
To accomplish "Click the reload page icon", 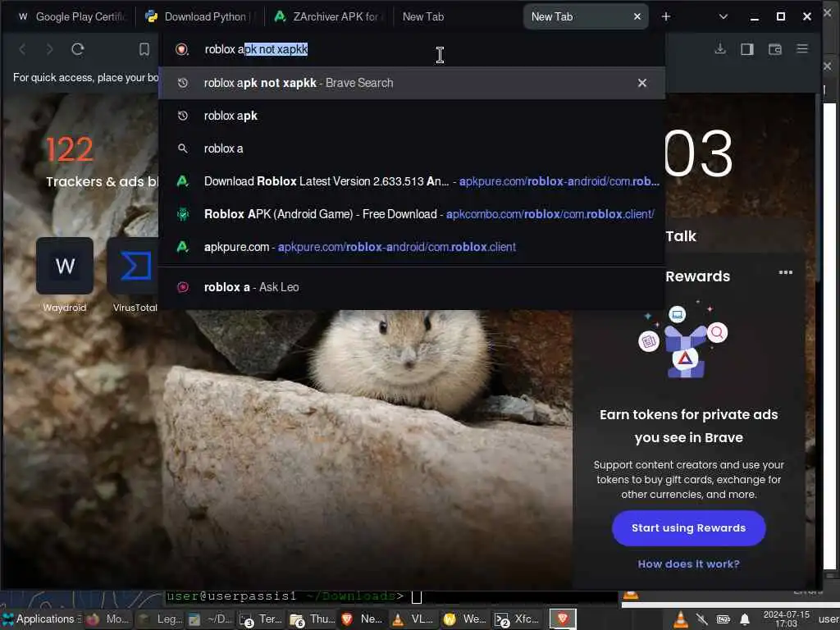I will coord(78,49).
